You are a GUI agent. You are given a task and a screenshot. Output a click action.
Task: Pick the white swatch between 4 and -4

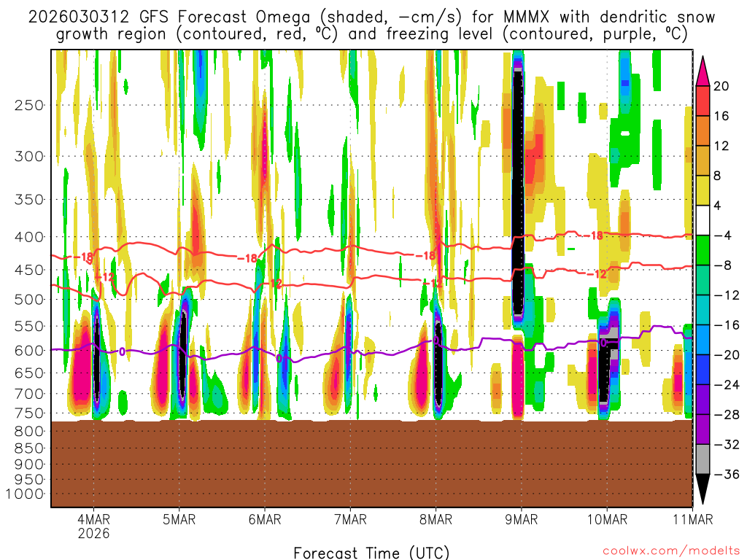point(703,221)
